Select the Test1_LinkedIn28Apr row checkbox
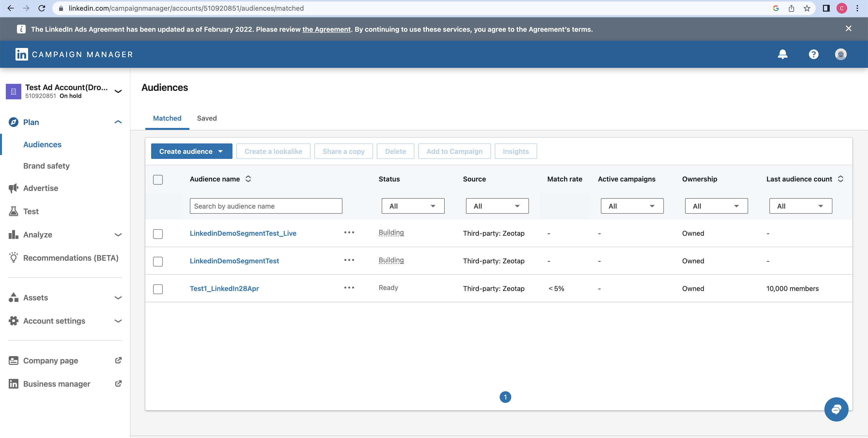 click(x=158, y=289)
